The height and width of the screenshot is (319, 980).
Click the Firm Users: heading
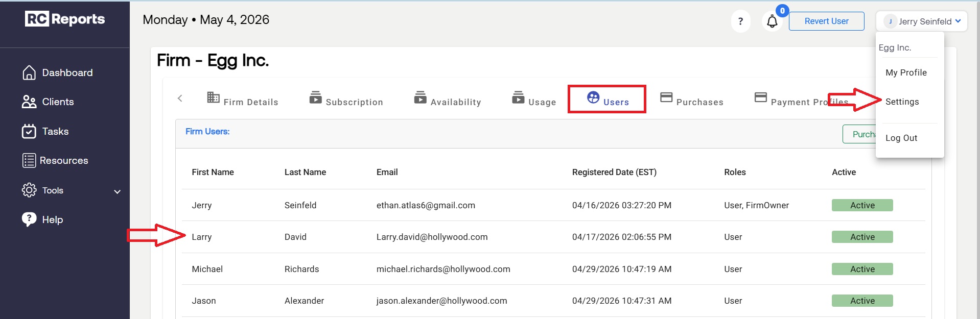click(207, 131)
